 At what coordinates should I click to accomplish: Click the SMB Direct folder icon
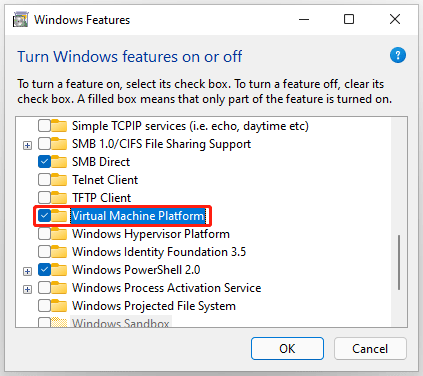(x=59, y=162)
